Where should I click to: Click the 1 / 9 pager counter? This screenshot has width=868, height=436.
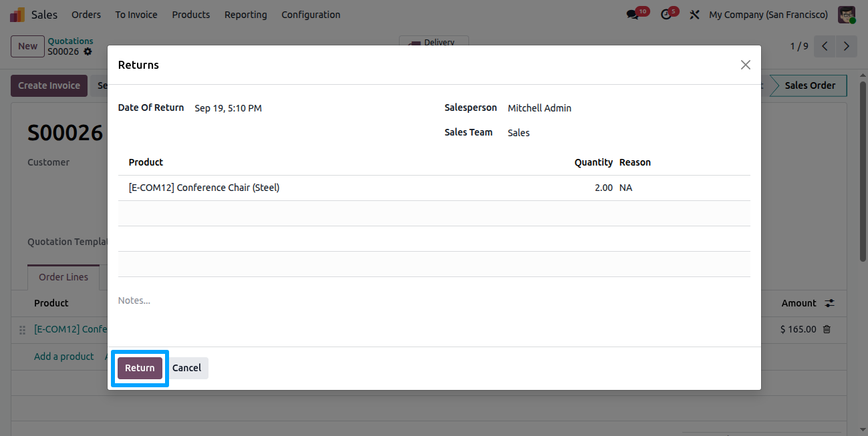(799, 46)
